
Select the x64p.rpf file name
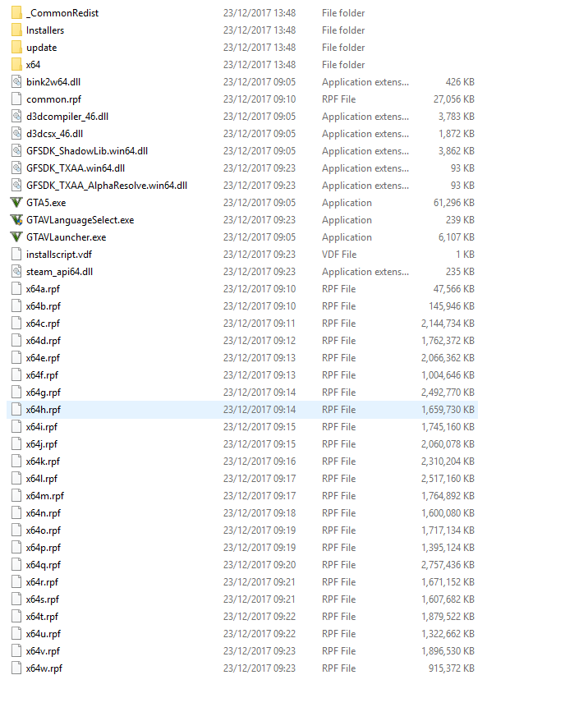44,548
